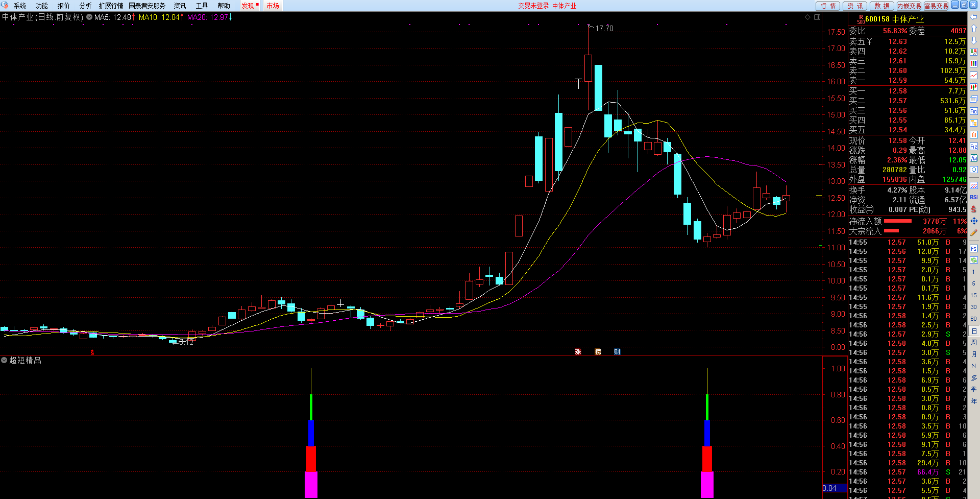
Task: Switch to the weekly (周) period
Action: (x=974, y=342)
